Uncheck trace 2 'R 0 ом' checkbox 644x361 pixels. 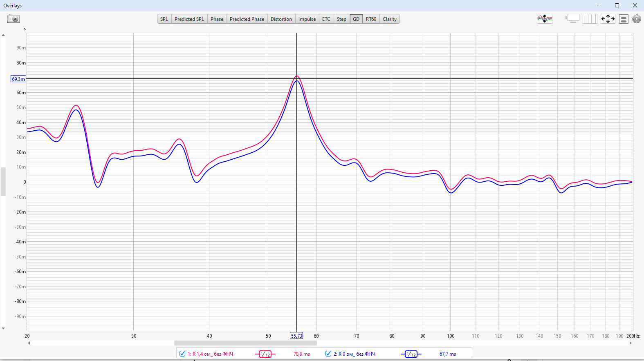328,354
